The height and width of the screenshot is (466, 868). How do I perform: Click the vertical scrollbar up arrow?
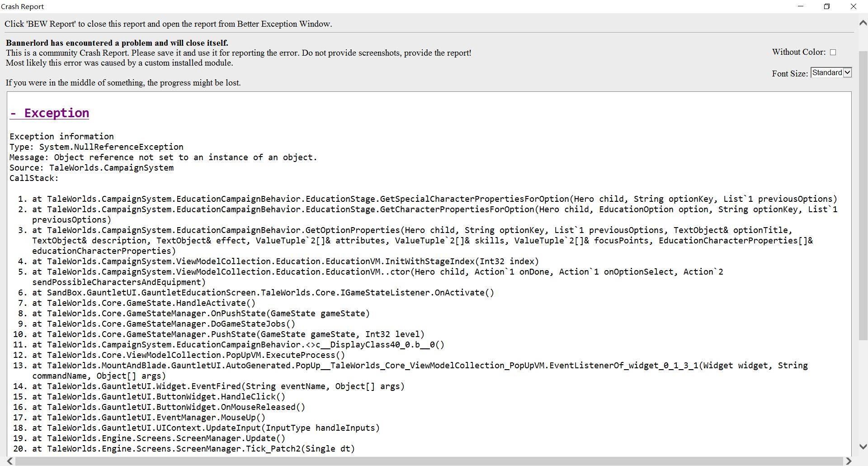863,23
